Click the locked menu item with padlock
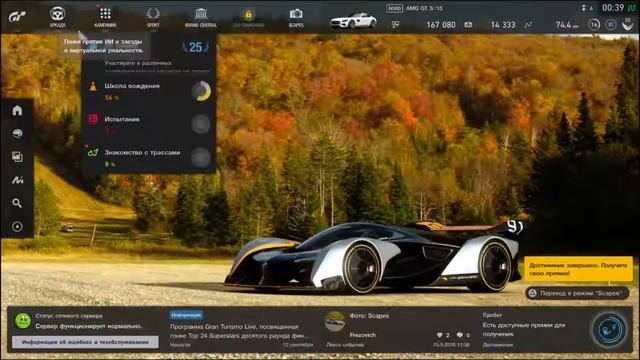Viewport: 640px width, 360px height. coord(248,15)
